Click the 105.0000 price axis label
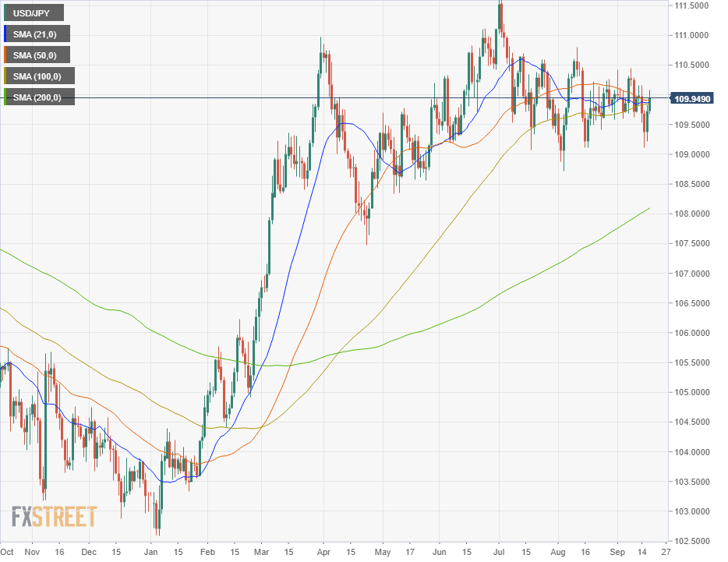The image size is (728, 562). click(691, 393)
